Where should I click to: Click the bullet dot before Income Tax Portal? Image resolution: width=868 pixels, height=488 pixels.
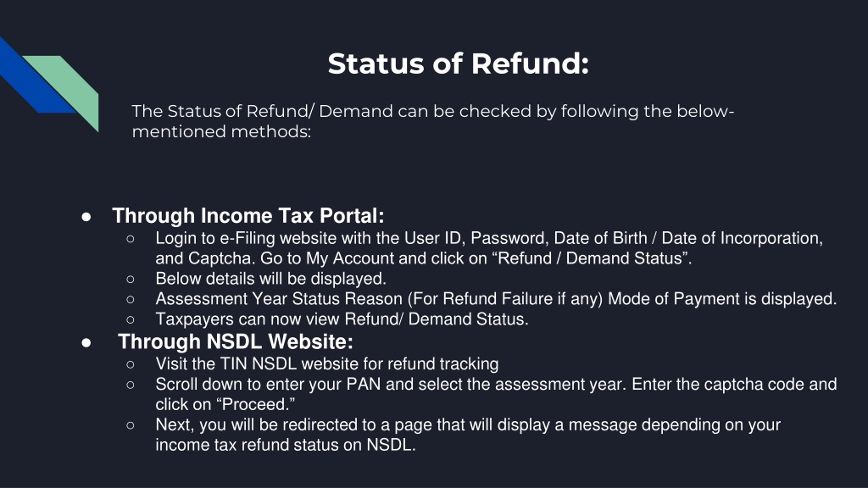pos(86,216)
